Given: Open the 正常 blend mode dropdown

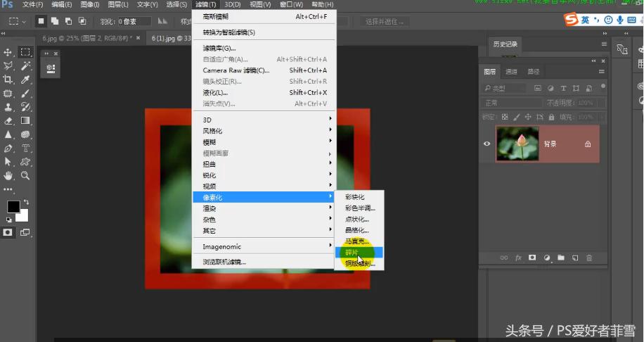Looking at the screenshot, I should [x=511, y=103].
